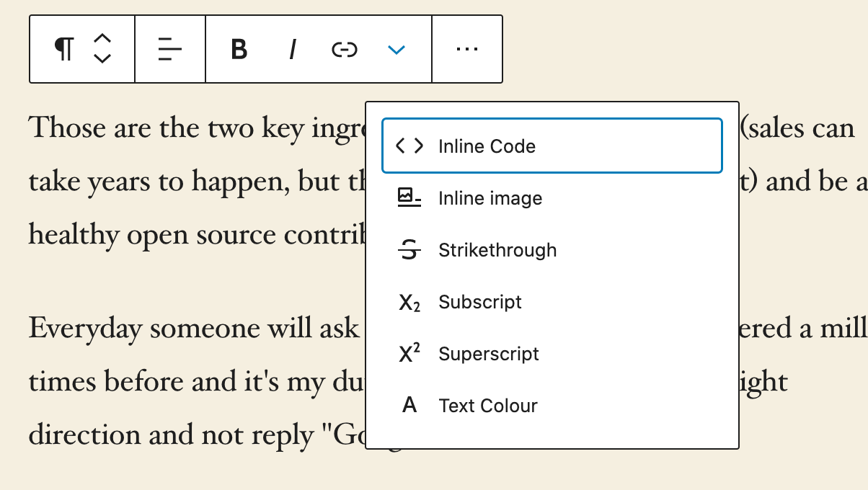Click the Inline image picture icon

409,197
